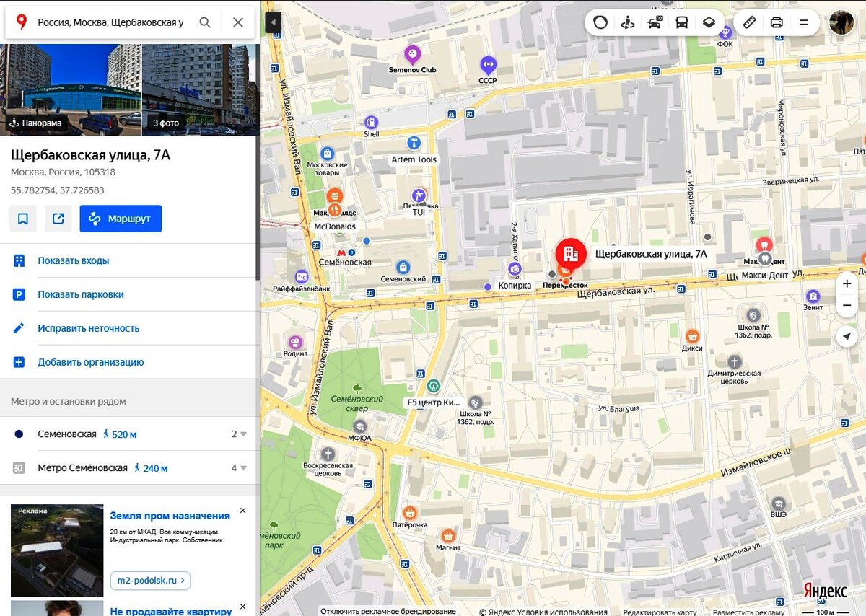
Task: Click the Копирка camera marker
Action: pyautogui.click(x=515, y=269)
